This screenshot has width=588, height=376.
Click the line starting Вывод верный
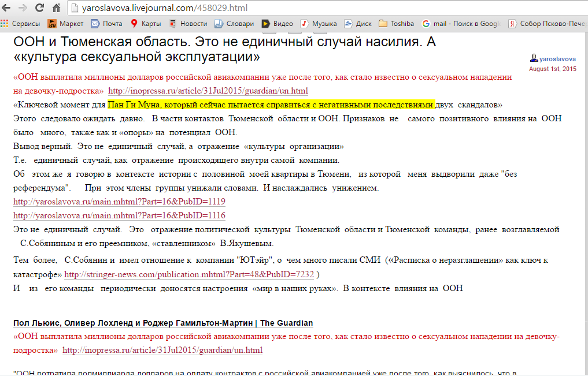point(179,147)
